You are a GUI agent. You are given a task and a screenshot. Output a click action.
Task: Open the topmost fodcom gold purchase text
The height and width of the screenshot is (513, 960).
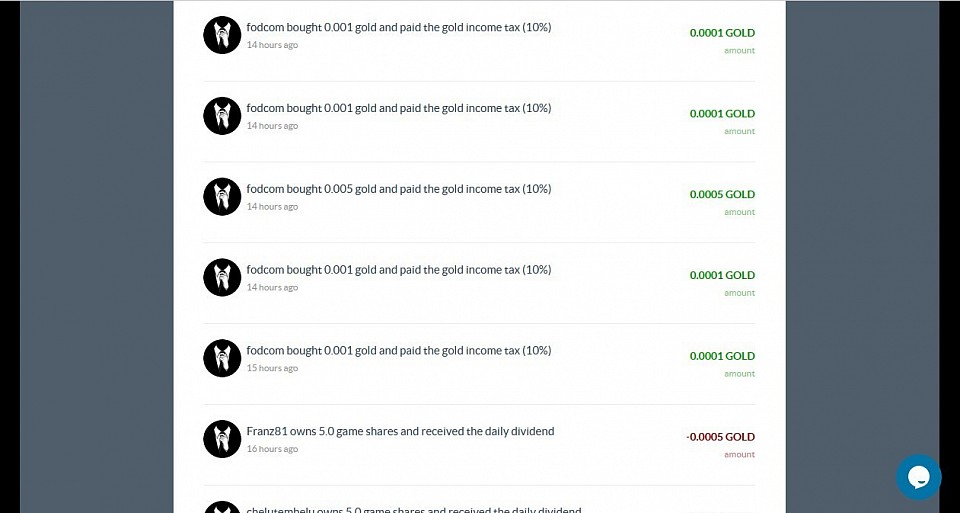coord(398,27)
